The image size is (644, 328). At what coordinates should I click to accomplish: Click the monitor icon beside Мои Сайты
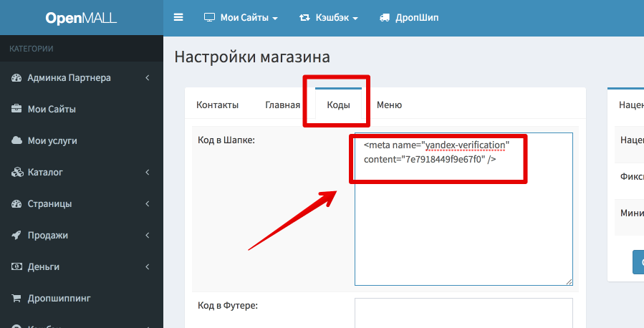coord(209,17)
